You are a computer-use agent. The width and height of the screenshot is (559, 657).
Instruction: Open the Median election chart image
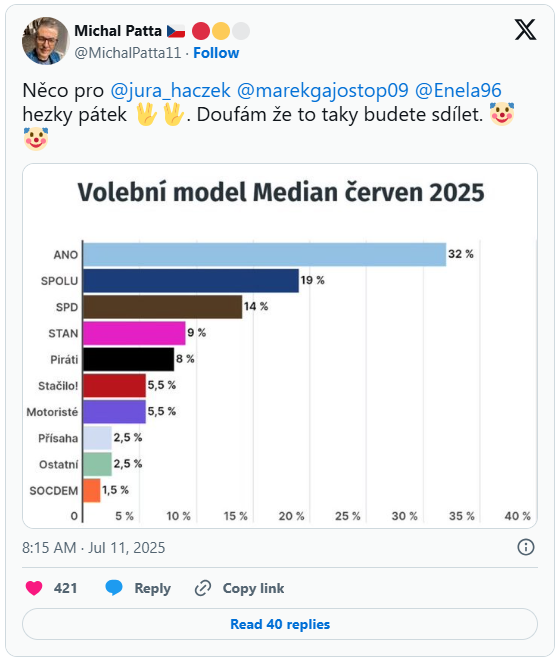[x=280, y=346]
